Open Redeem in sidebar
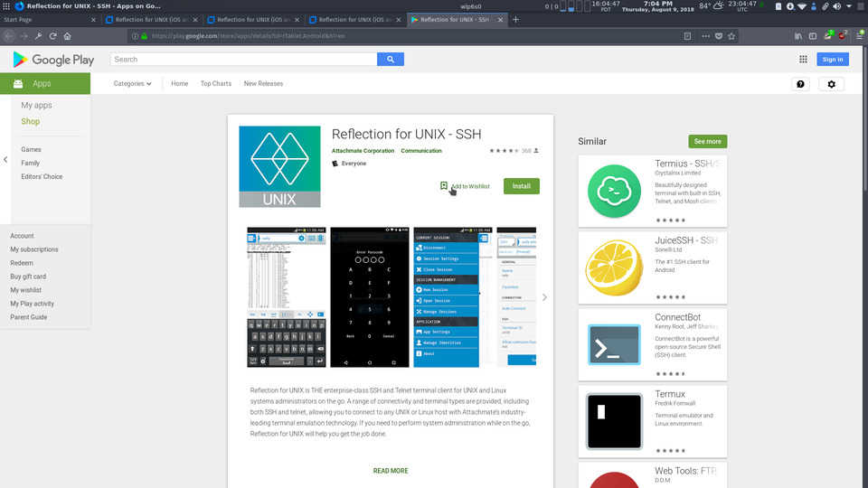Screen dimensions: 868x488 (22, 263)
